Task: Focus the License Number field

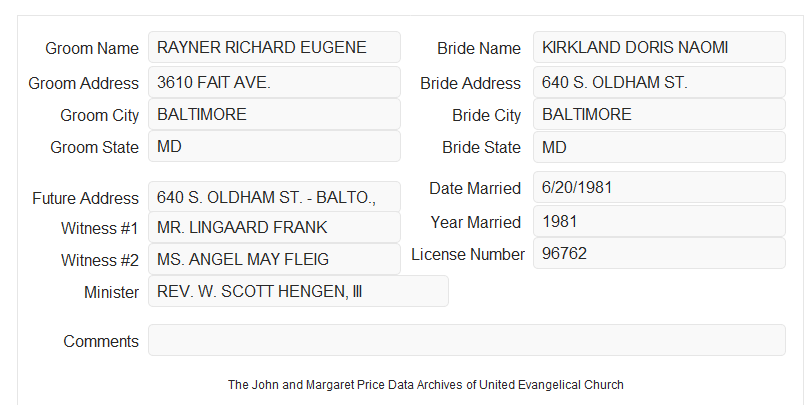Action: point(659,253)
